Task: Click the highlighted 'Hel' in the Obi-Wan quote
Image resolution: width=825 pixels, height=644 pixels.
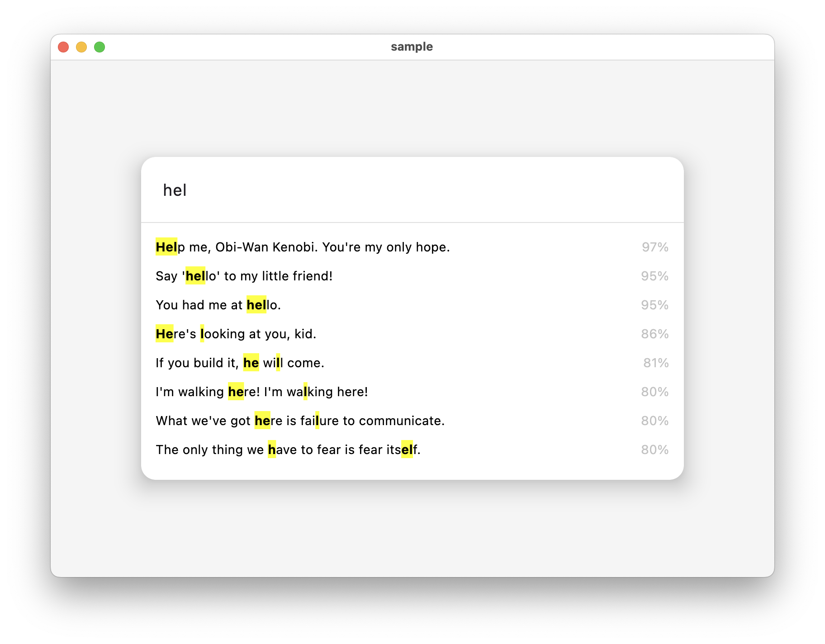Action: 166,247
